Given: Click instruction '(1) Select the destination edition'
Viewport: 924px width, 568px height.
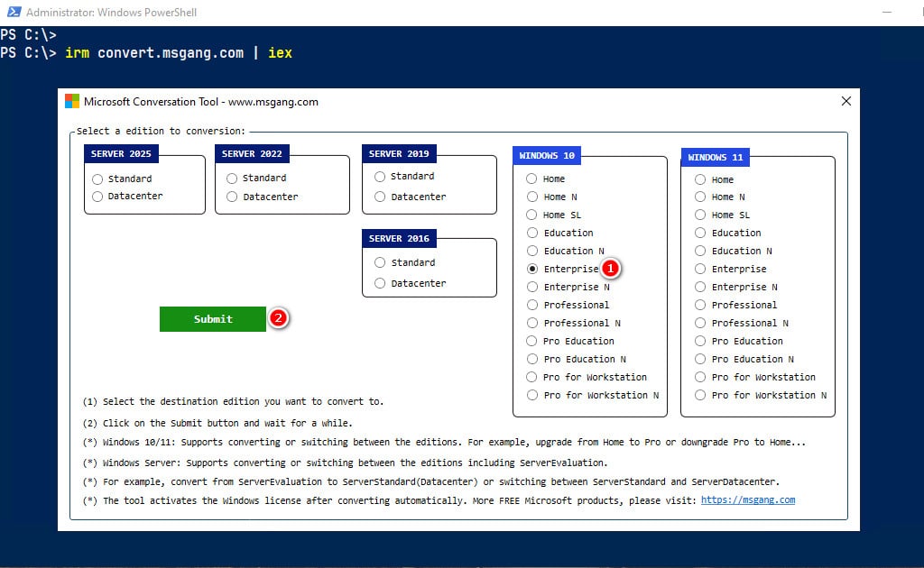Looking at the screenshot, I should tap(233, 401).
